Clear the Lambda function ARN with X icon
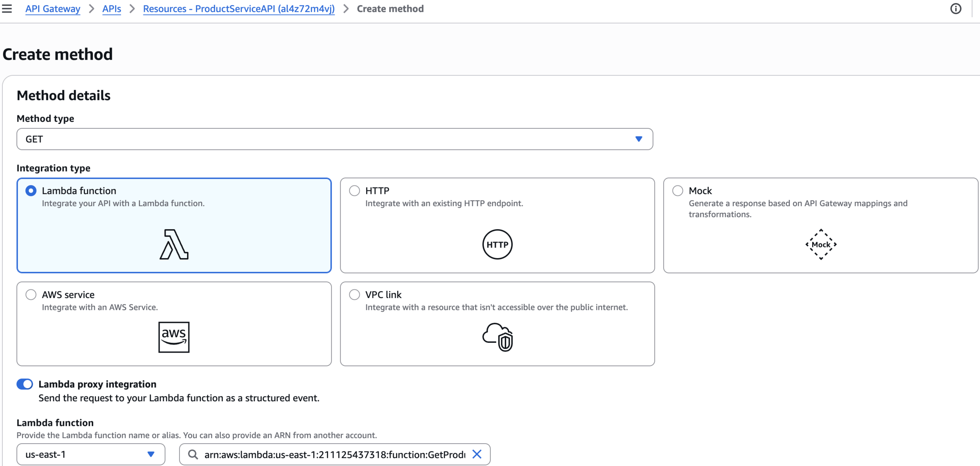 click(477, 454)
